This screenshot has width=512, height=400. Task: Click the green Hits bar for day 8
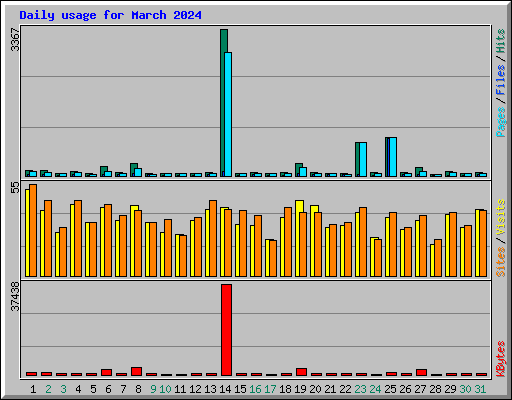133,170
